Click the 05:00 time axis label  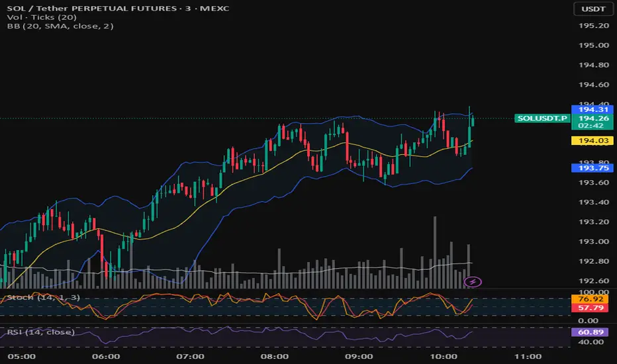point(22,357)
